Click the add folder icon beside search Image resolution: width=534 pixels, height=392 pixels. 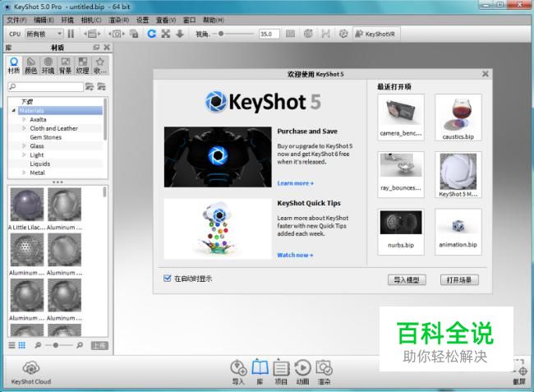tap(90, 86)
